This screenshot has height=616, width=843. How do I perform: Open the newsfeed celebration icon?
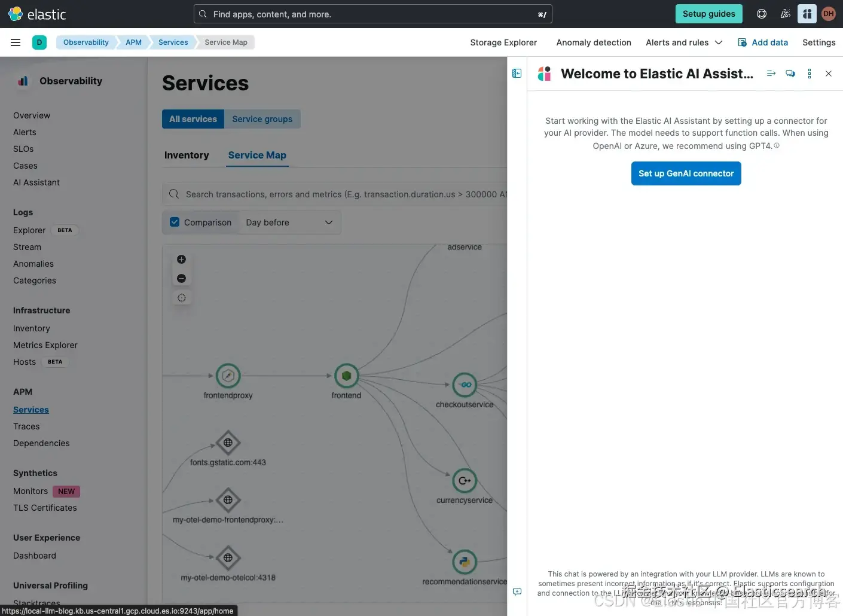[x=785, y=14]
